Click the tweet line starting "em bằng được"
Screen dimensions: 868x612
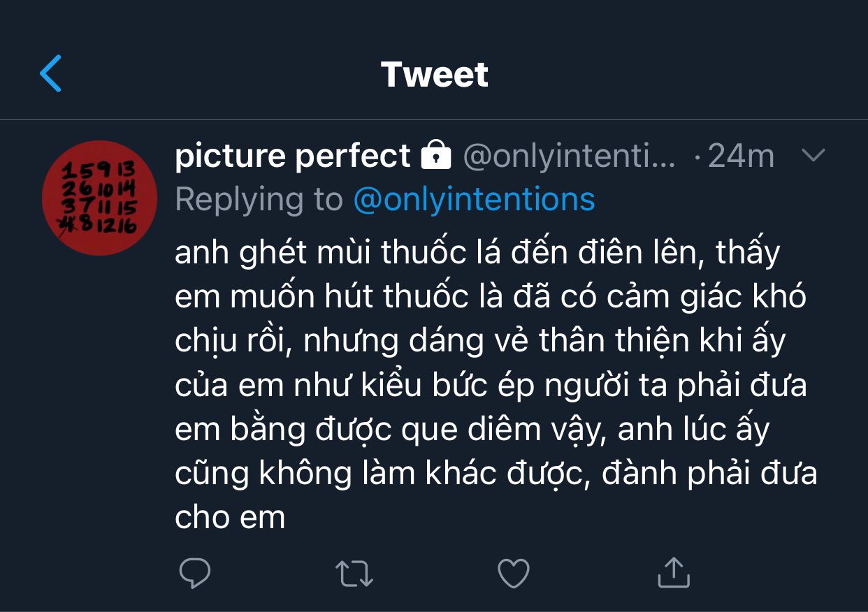click(x=472, y=429)
